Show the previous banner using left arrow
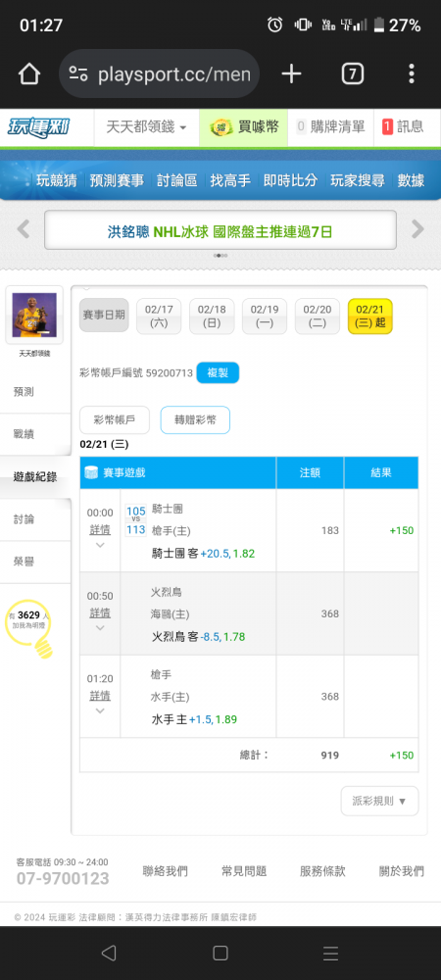This screenshot has height=980, width=441. 24,229
